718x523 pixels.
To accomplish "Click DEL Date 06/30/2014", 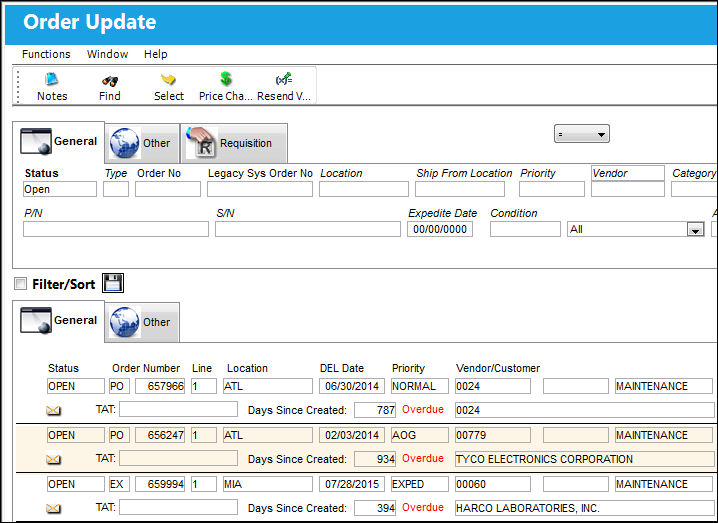I will click(x=352, y=386).
